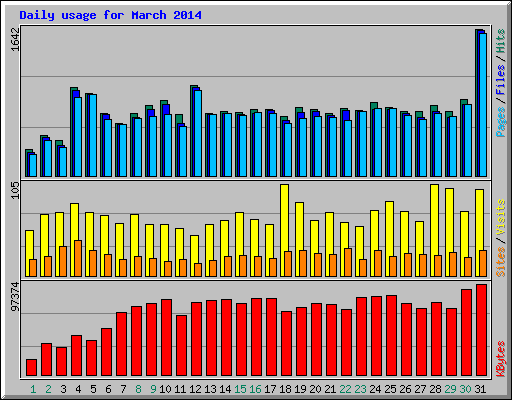Click day label 4 on the x-axis
512x400 pixels.
point(78,389)
